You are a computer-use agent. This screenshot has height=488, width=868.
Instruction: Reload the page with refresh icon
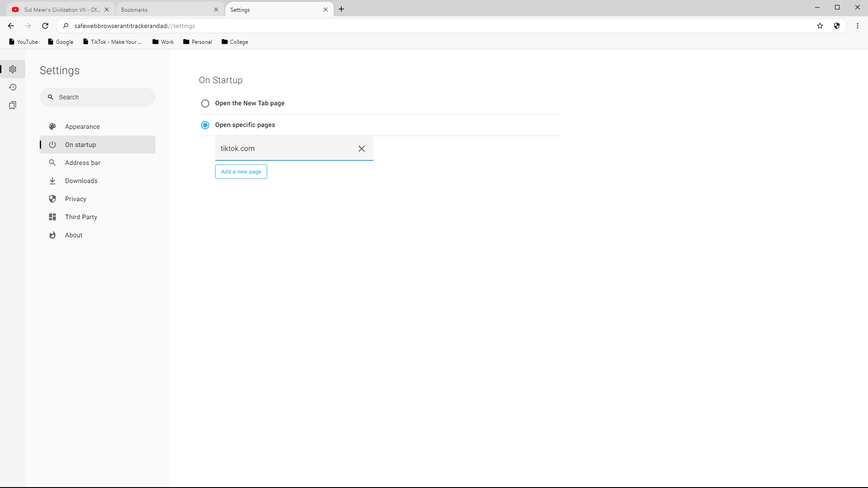pos(45,26)
